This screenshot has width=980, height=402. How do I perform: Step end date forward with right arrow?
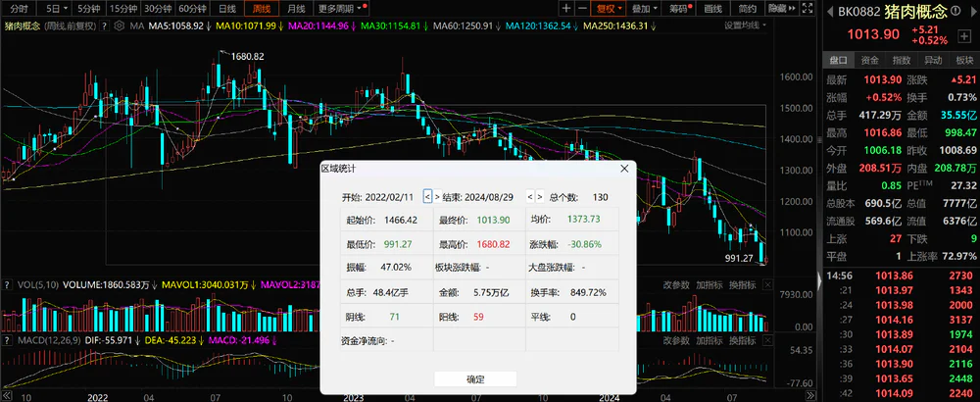point(540,196)
